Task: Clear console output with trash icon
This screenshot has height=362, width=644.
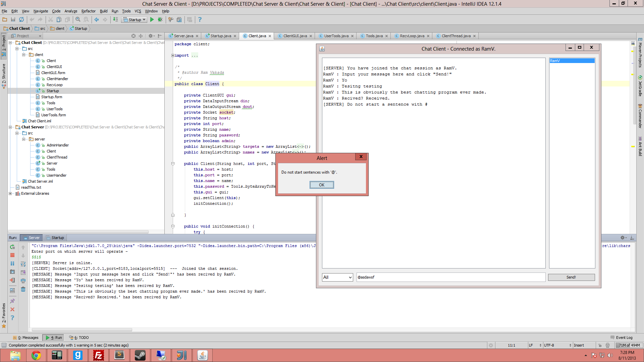Action: pos(23,289)
